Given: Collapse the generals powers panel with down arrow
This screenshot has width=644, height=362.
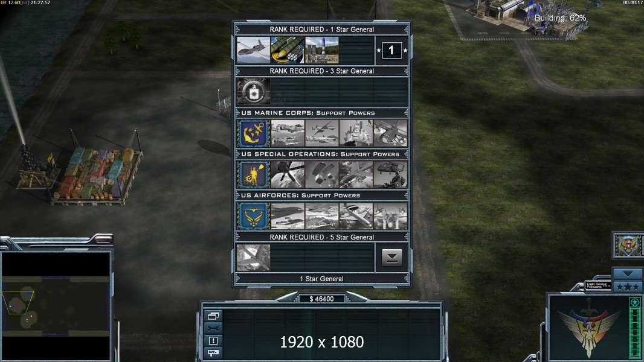Looking at the screenshot, I should point(392,258).
